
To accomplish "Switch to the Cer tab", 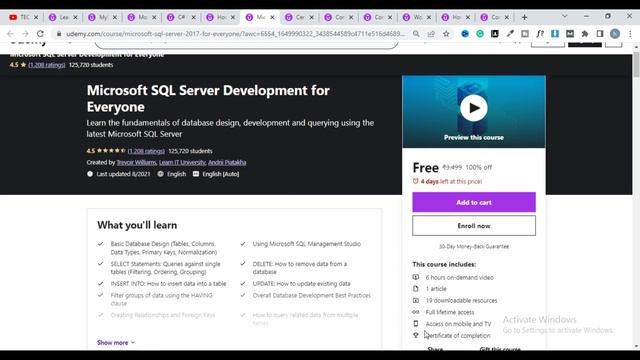I will click(x=299, y=17).
